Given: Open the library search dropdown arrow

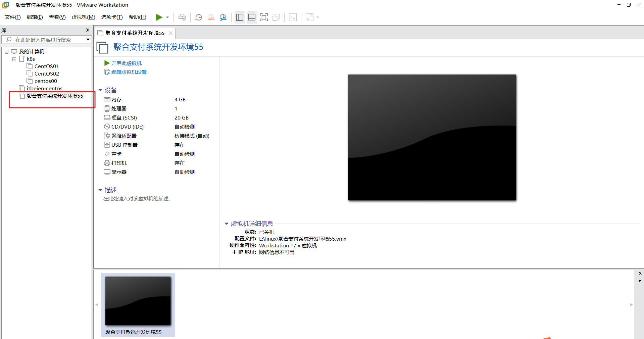Looking at the screenshot, I should [88, 40].
